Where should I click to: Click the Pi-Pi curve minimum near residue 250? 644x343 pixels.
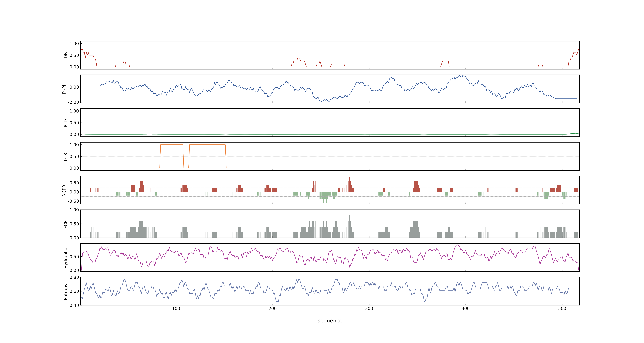click(321, 102)
